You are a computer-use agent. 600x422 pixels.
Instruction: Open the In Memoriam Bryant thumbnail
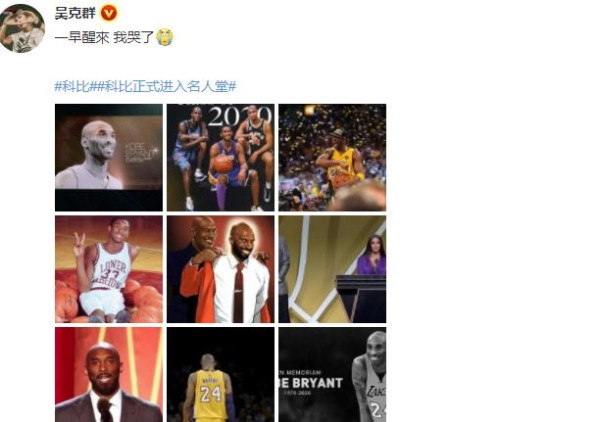click(332, 375)
